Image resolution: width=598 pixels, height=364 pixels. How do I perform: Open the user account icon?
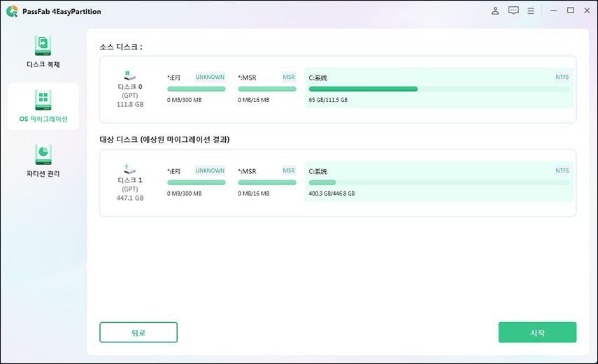[495, 10]
